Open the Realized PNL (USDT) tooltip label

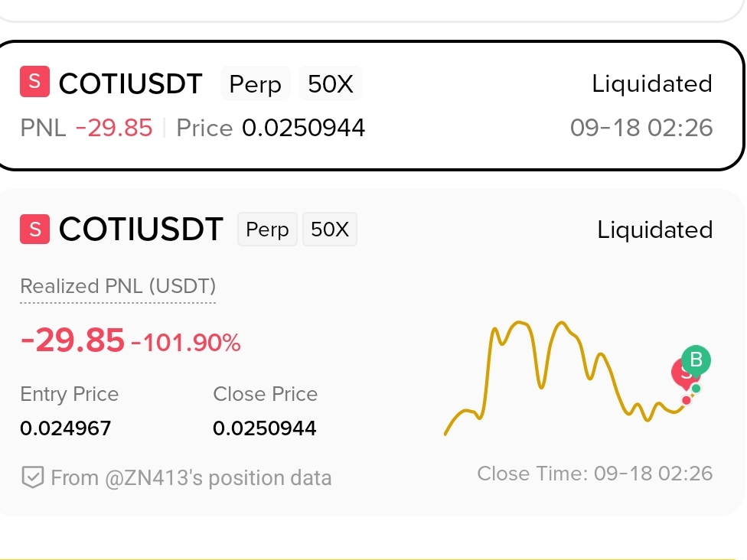[118, 286]
